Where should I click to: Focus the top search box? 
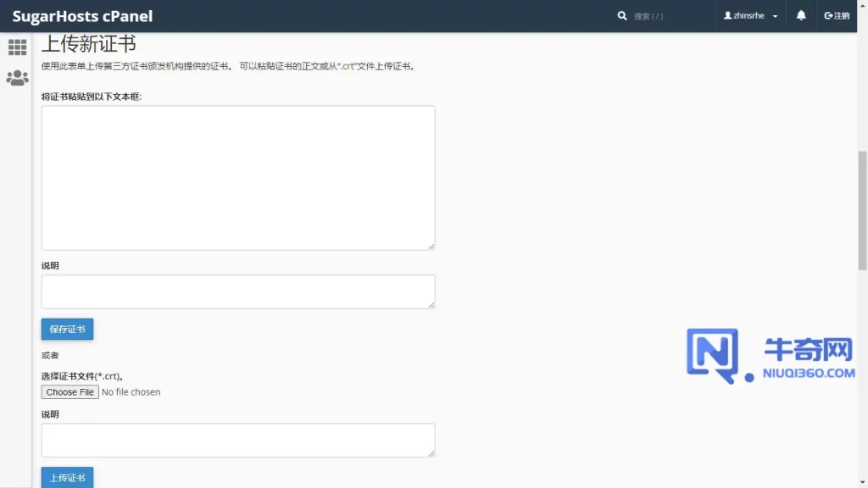(670, 16)
